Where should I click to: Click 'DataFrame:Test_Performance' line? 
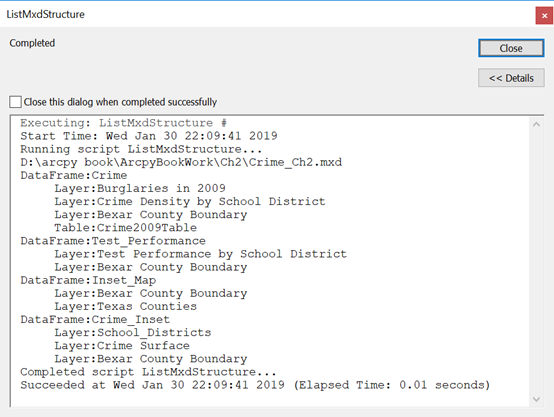click(x=113, y=241)
